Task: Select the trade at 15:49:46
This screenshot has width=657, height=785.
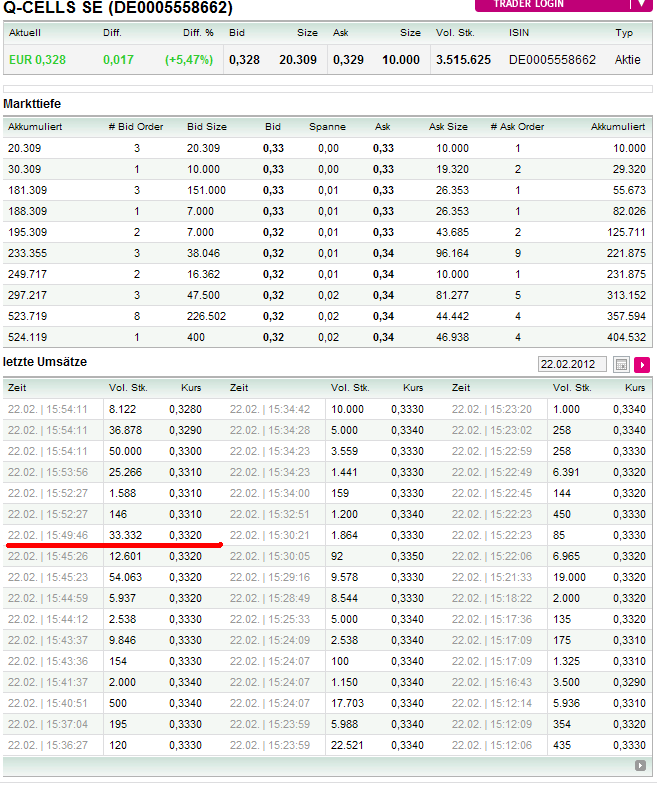Action: pyautogui.click(x=48, y=535)
